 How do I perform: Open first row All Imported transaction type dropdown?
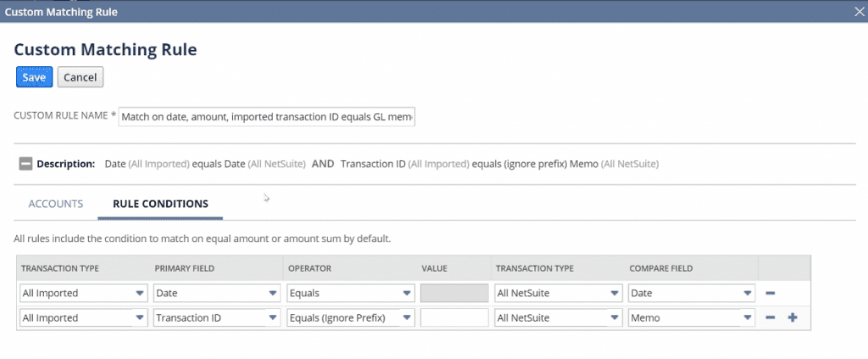click(x=82, y=294)
